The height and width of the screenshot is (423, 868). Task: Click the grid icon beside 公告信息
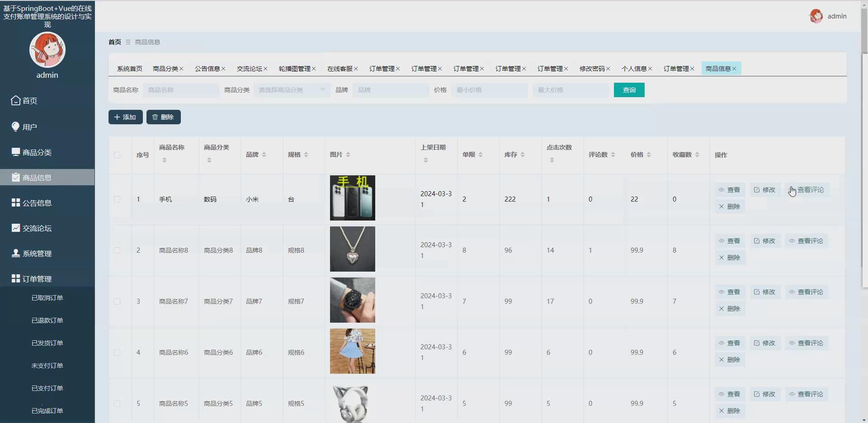click(16, 202)
